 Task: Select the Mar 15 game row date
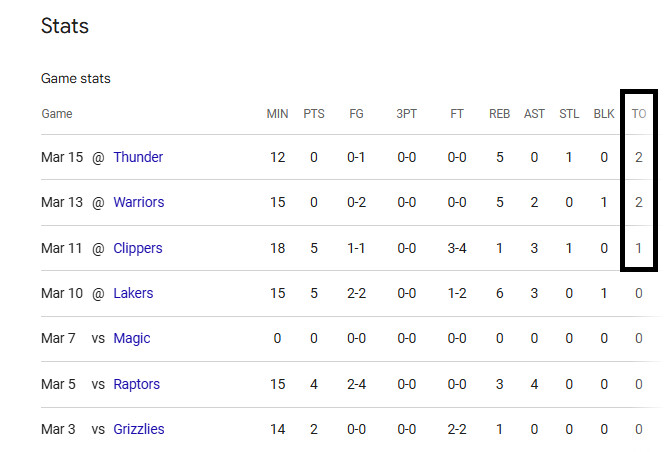click(62, 157)
